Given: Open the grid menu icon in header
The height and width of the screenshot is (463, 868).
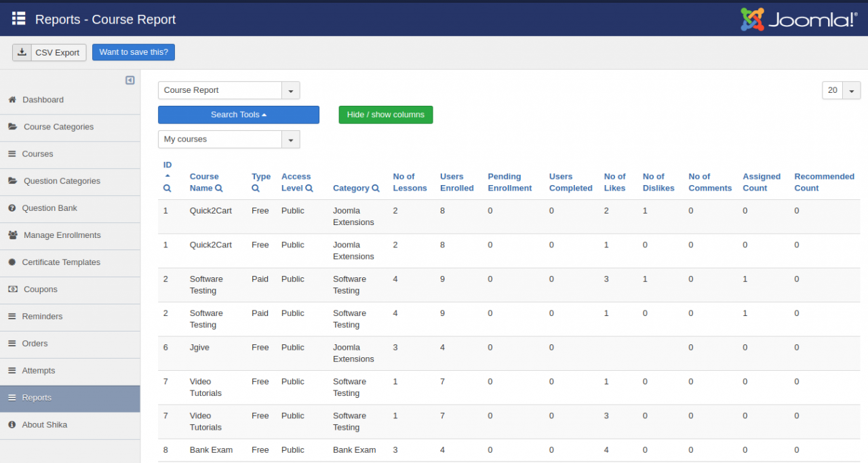Looking at the screenshot, I should point(18,18).
